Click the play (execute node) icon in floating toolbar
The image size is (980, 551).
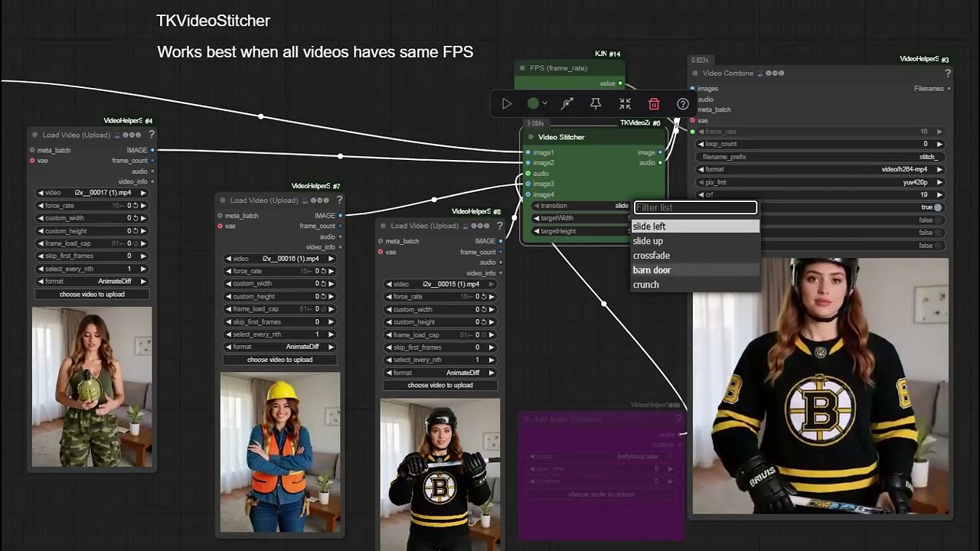pos(507,104)
